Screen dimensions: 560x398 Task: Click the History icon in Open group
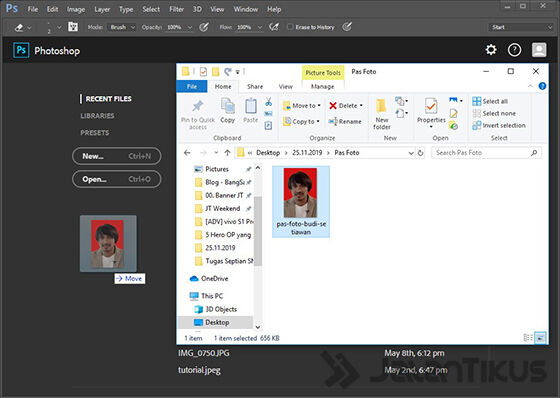point(454,125)
